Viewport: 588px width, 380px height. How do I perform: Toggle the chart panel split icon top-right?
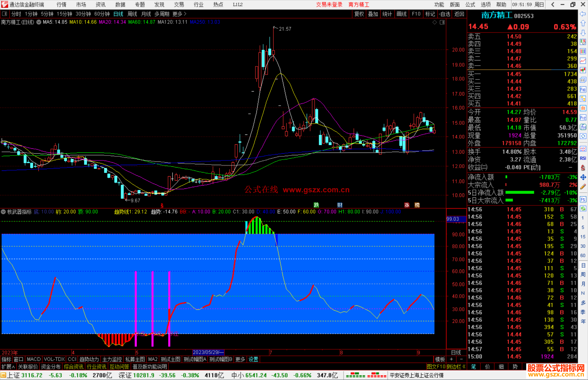click(x=442, y=22)
